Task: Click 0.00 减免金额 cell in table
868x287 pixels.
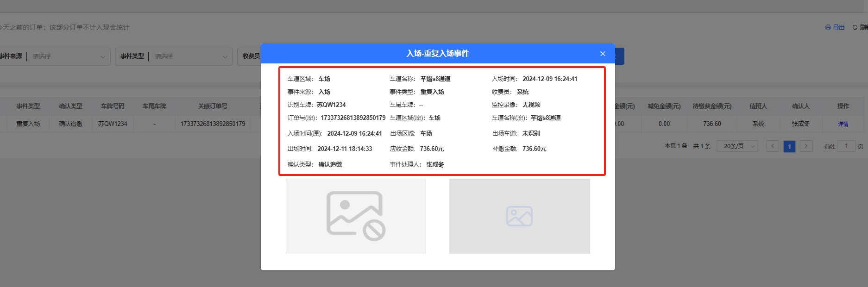Action: pyautogui.click(x=664, y=124)
